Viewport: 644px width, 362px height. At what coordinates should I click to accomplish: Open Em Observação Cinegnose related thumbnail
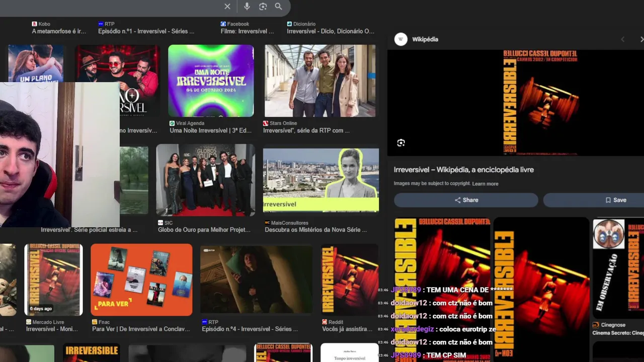click(618, 267)
